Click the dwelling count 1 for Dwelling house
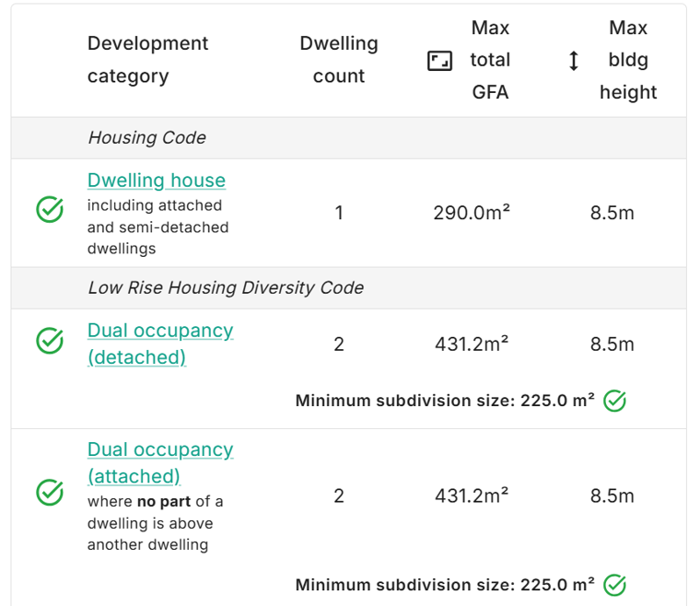 click(339, 213)
